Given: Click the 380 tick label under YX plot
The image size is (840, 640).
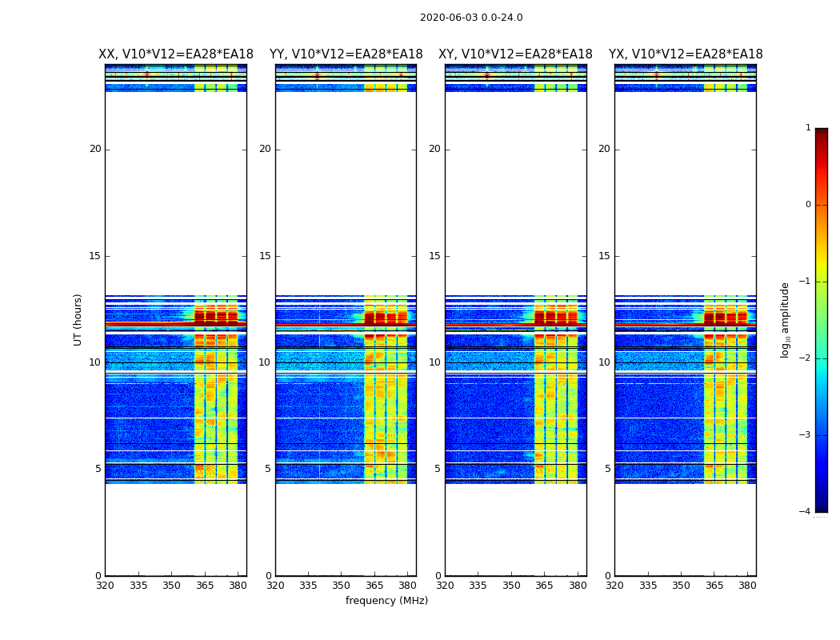Looking at the screenshot, I should point(747,586).
